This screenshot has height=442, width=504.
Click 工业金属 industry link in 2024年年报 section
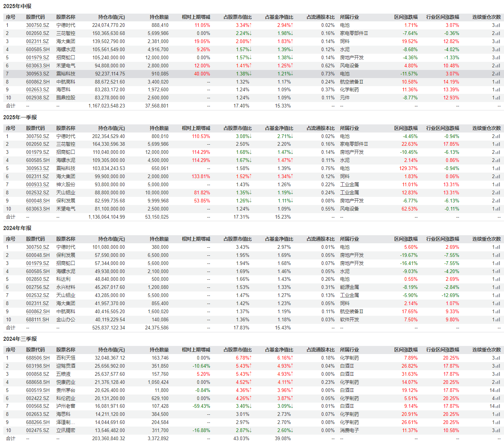coord(349,296)
